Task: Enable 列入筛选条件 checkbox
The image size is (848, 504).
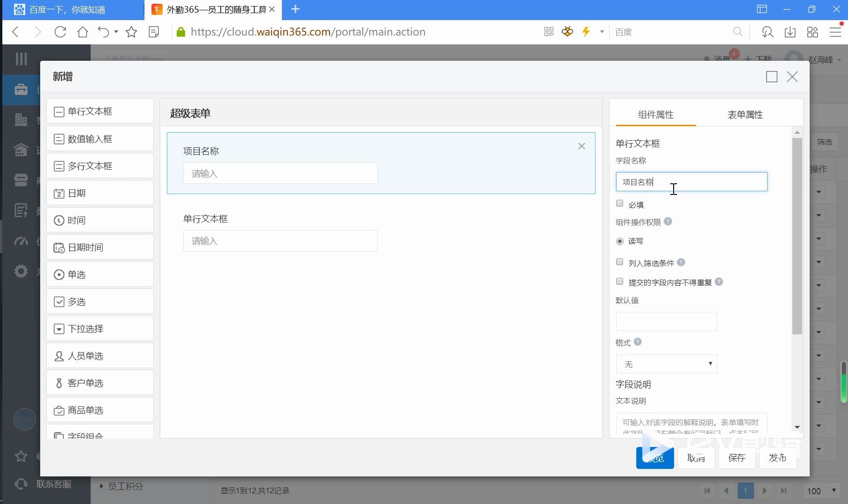Action: (x=620, y=262)
